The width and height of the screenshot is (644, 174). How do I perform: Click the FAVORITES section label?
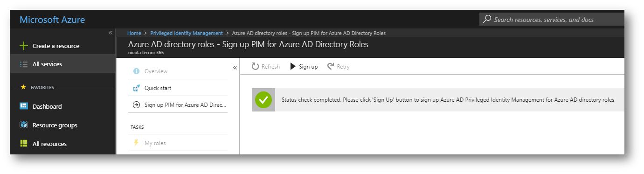point(42,87)
